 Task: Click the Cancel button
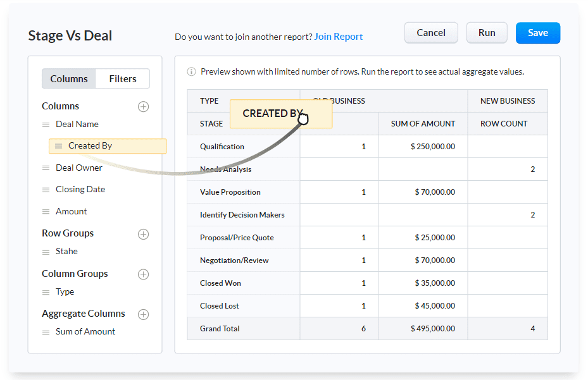pos(431,33)
